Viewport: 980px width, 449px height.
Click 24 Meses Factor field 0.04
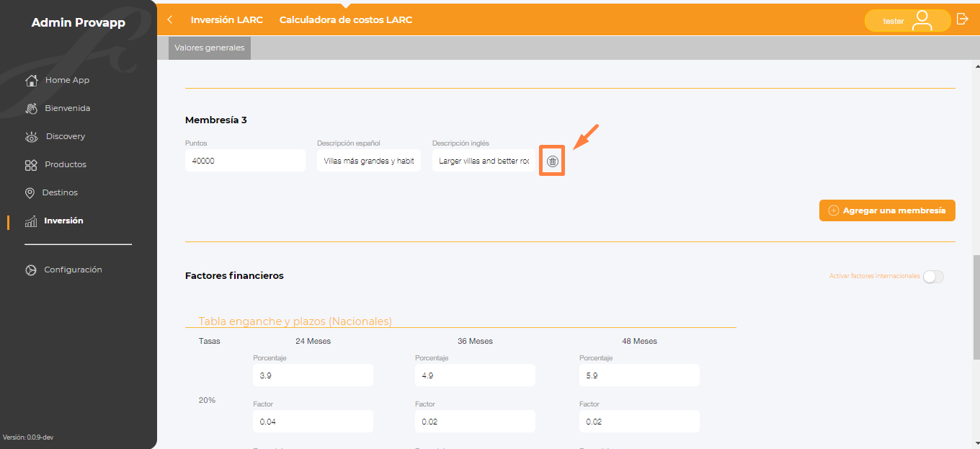point(313,422)
